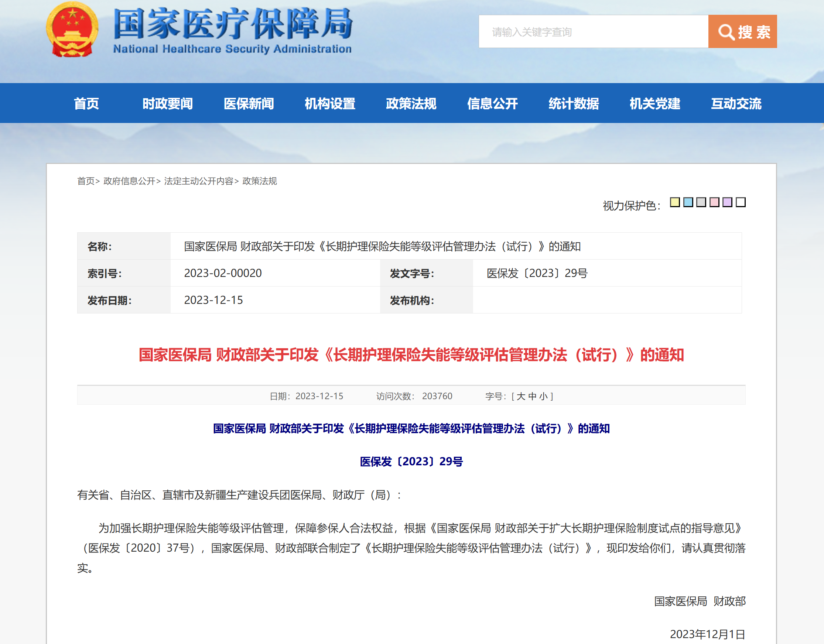Select the white eye-protection color swatch
This screenshot has width=824, height=644.
click(741, 202)
